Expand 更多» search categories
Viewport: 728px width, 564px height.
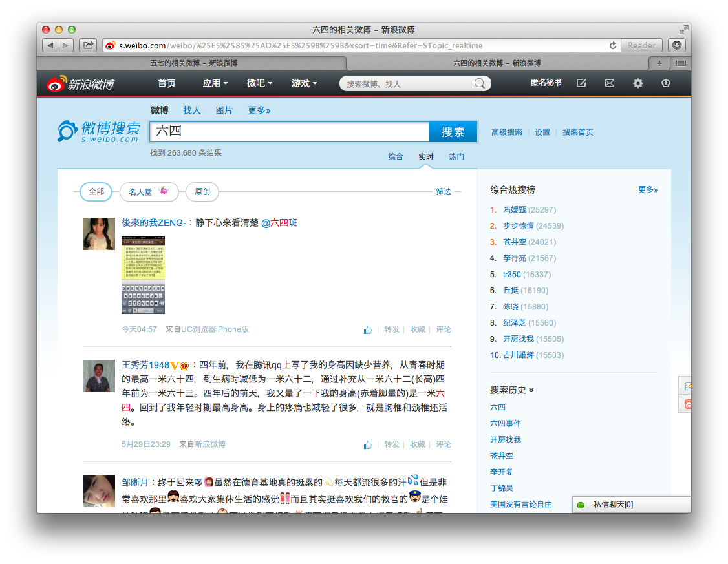point(259,110)
